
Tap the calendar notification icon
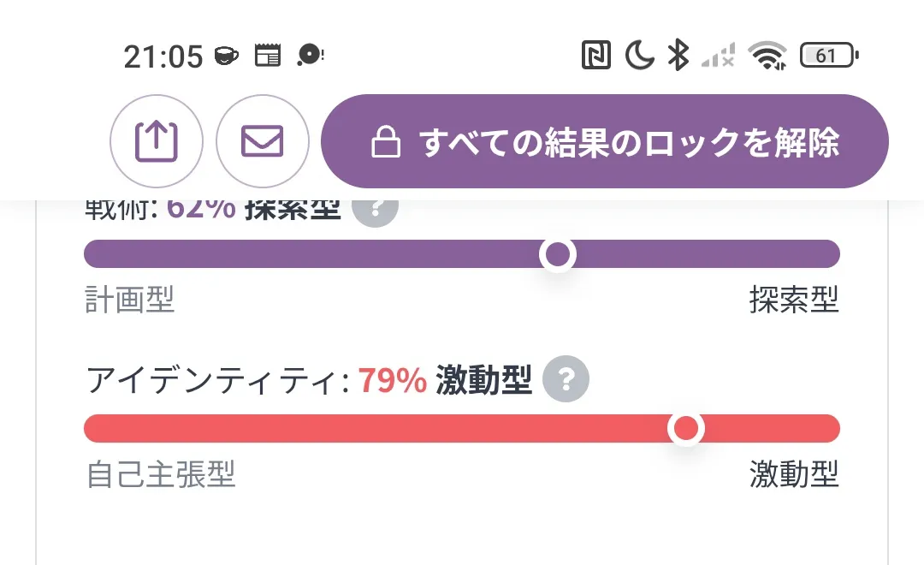[268, 56]
